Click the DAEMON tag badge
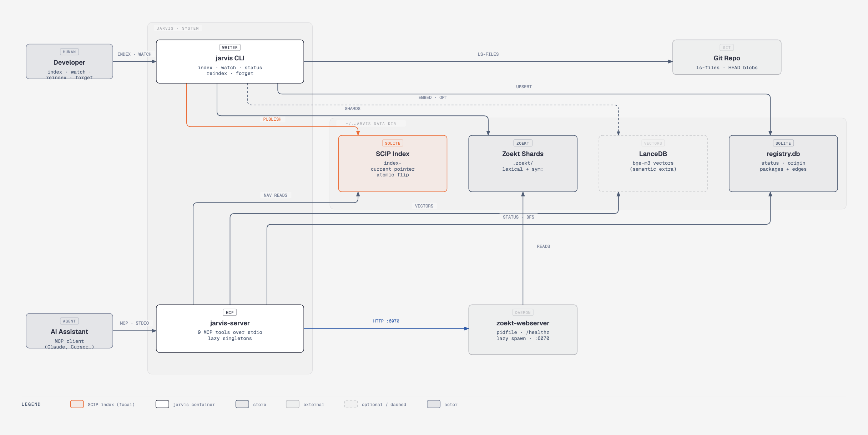 click(x=523, y=312)
